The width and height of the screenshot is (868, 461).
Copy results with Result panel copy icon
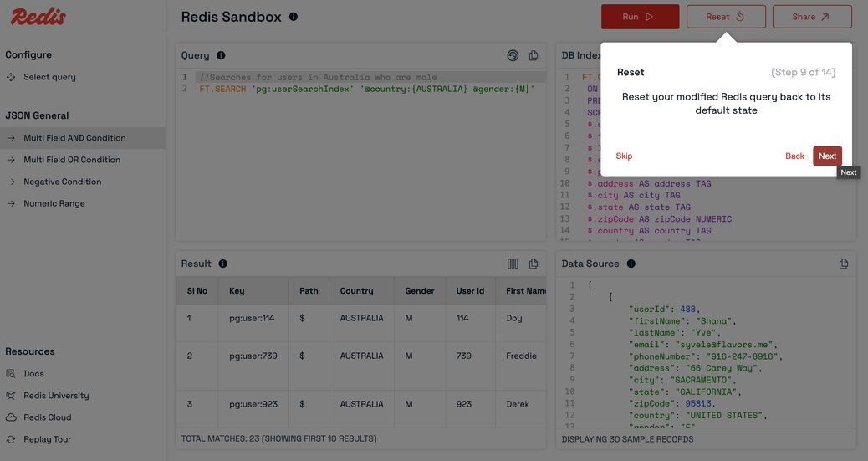pyautogui.click(x=533, y=264)
